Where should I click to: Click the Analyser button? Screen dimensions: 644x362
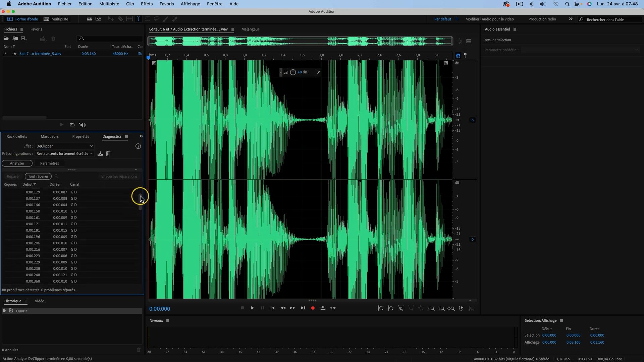(x=17, y=163)
